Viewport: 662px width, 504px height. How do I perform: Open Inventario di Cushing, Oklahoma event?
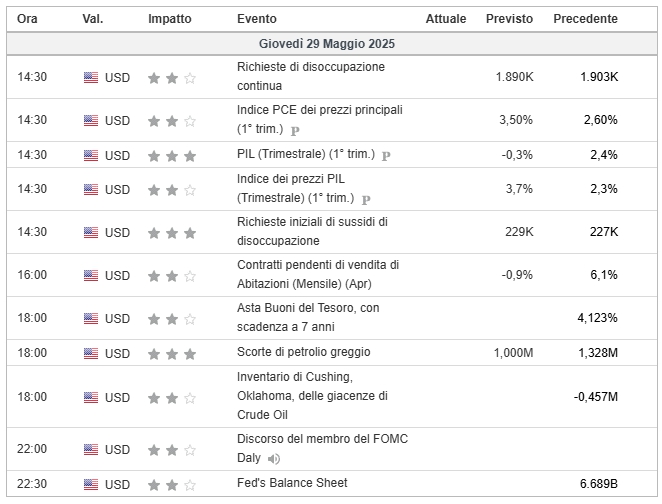pos(312,396)
